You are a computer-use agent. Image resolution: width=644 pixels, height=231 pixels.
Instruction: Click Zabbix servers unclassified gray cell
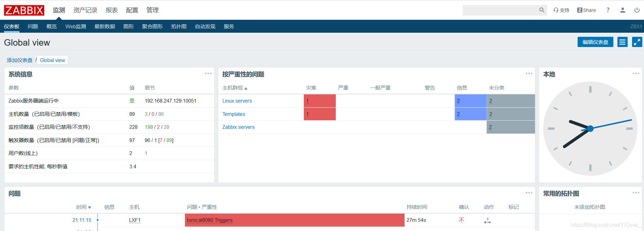pyautogui.click(x=511, y=127)
